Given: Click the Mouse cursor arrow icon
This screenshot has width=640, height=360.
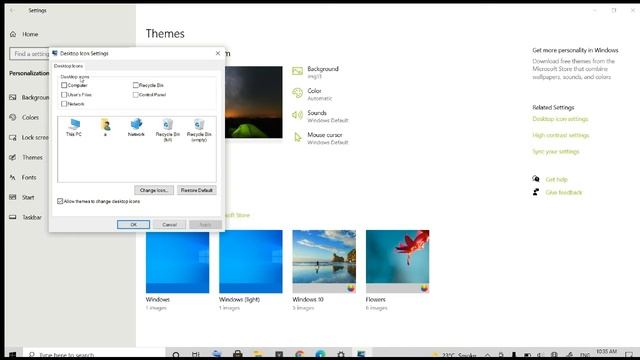Looking at the screenshot, I should pyautogui.click(x=298, y=138).
